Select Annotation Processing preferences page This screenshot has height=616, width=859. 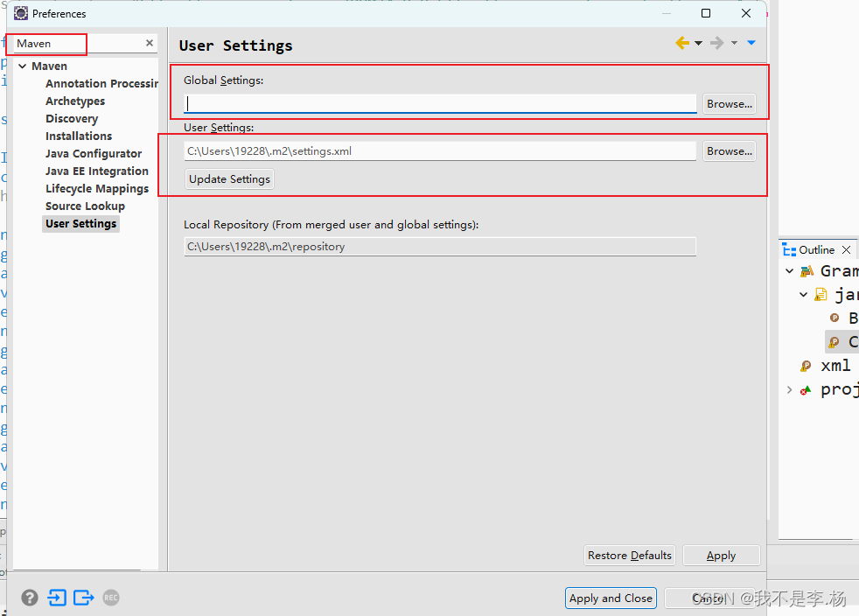click(101, 83)
